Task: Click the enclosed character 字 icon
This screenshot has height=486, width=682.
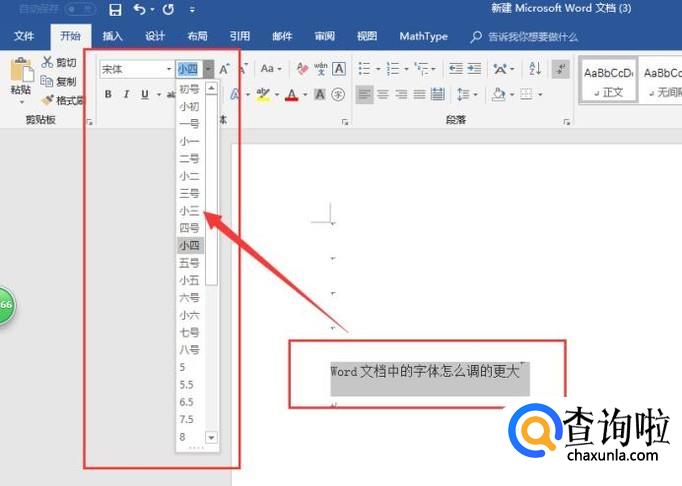Action: [338, 94]
